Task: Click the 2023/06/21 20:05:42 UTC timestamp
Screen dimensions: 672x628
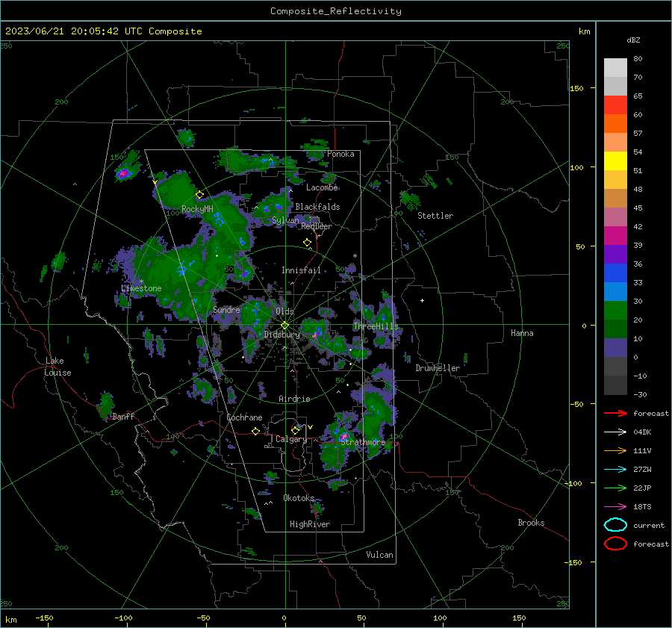Action: click(x=74, y=31)
